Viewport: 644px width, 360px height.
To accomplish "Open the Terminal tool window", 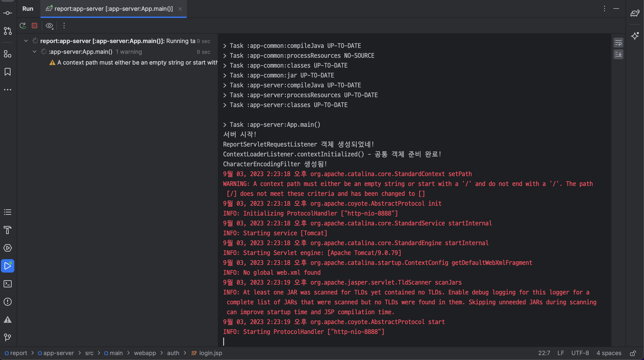I will point(7,284).
